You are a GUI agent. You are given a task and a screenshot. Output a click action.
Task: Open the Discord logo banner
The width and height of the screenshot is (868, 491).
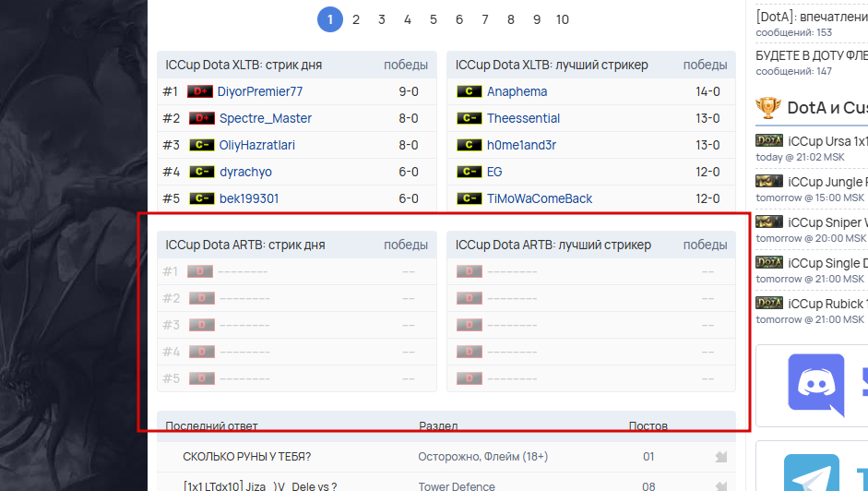point(816,385)
